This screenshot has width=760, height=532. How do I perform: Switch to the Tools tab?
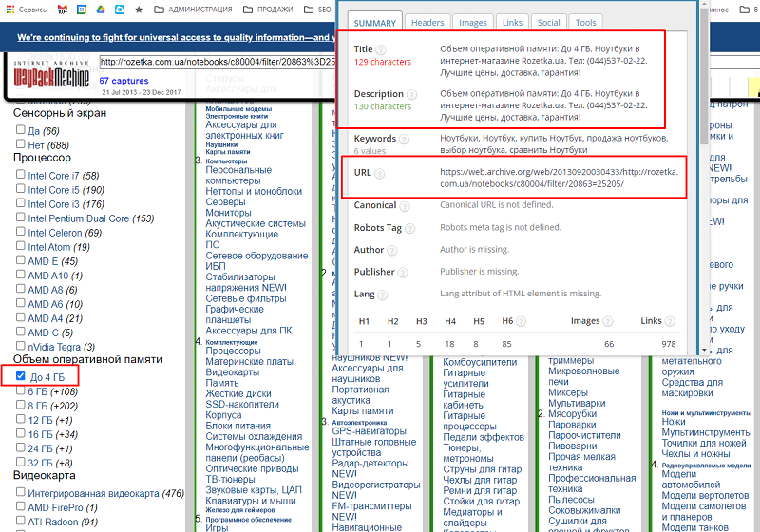[x=585, y=22]
